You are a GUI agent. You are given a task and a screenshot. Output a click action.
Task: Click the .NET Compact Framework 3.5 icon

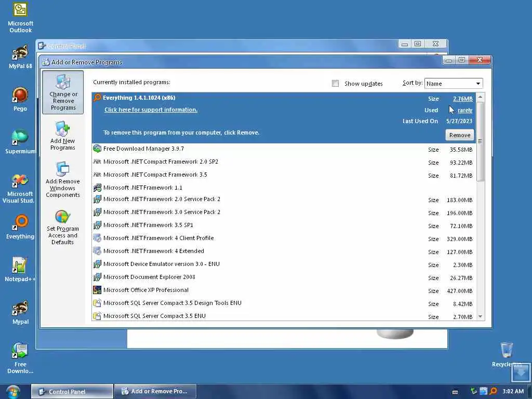point(97,175)
